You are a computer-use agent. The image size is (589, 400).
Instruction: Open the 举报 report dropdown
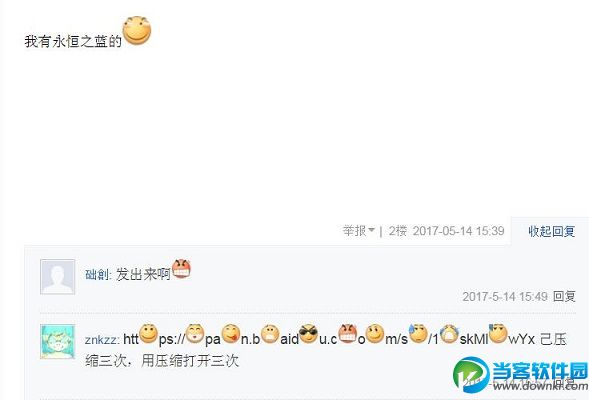click(x=359, y=231)
